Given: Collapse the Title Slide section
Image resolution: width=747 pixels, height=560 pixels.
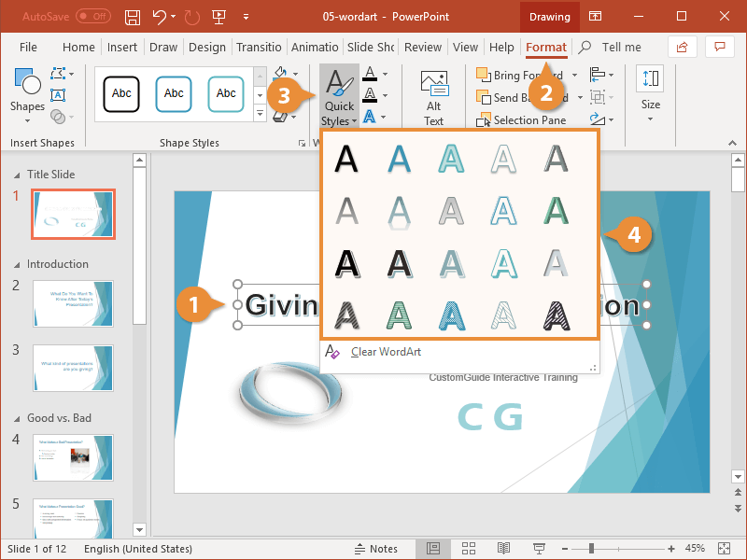Looking at the screenshot, I should click(15, 175).
